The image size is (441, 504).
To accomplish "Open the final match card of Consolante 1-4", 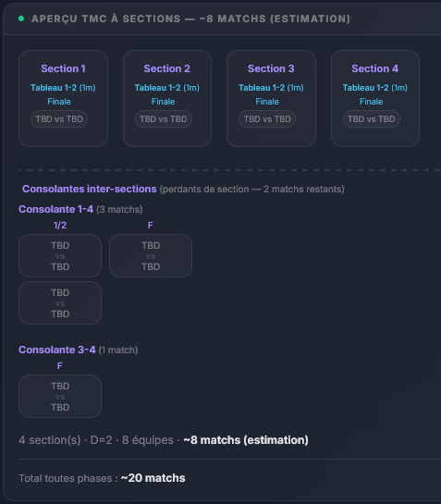I will pos(151,255).
